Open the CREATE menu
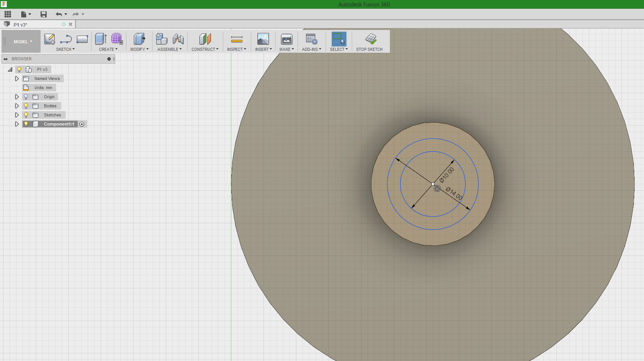The width and height of the screenshot is (644, 361). click(x=108, y=49)
